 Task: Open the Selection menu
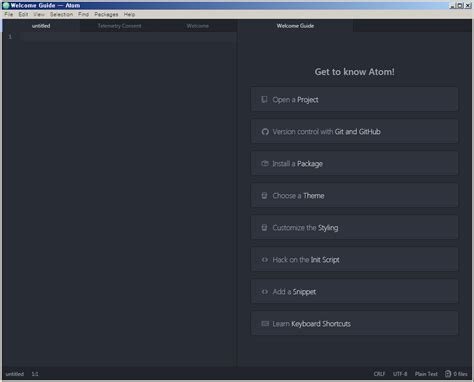[x=61, y=14]
